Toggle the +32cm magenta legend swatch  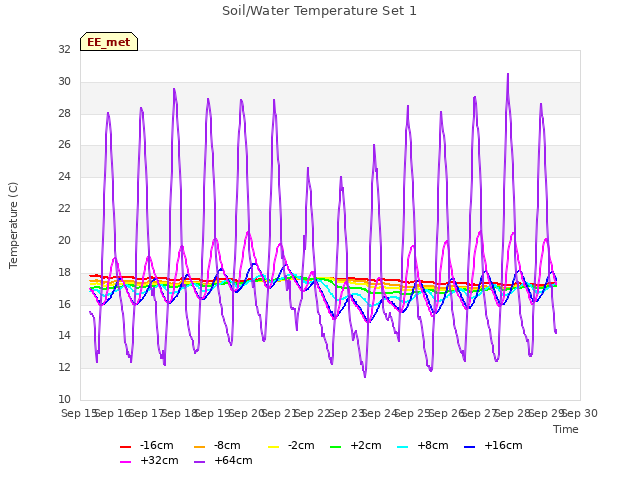click(x=126, y=462)
